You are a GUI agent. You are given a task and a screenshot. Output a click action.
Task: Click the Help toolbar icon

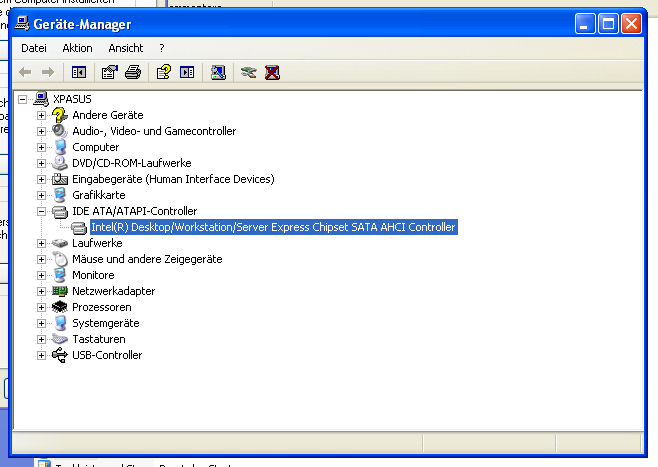(x=162, y=72)
